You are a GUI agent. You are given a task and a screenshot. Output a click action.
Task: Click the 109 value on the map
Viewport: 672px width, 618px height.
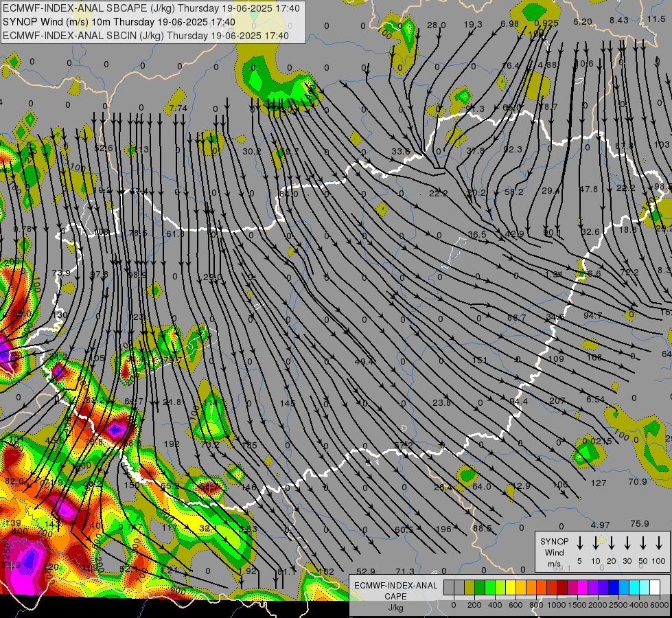click(556, 359)
